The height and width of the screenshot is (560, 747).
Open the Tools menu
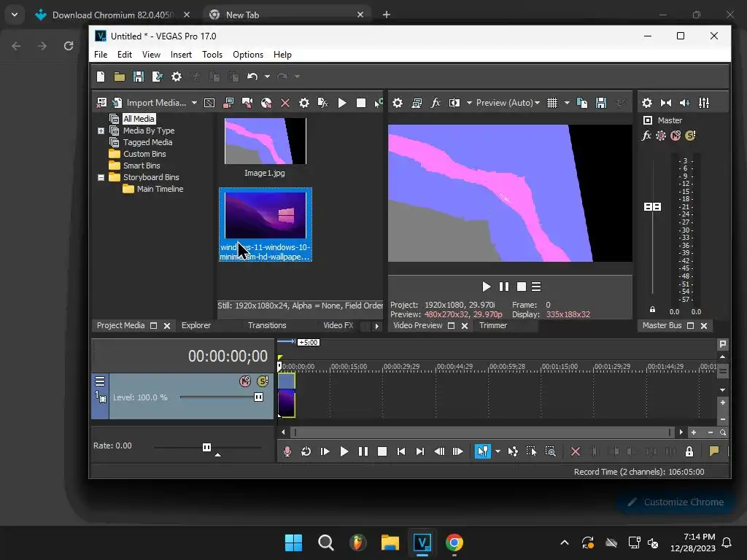point(212,55)
